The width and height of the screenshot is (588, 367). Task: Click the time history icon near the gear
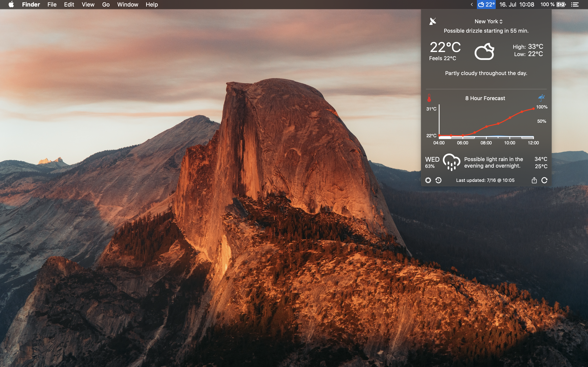click(x=439, y=180)
